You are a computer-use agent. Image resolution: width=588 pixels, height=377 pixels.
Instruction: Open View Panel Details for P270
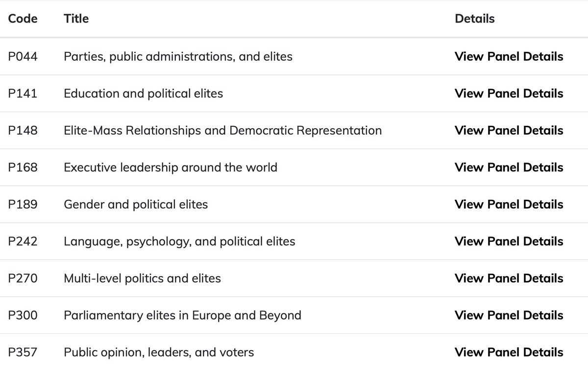coord(509,279)
